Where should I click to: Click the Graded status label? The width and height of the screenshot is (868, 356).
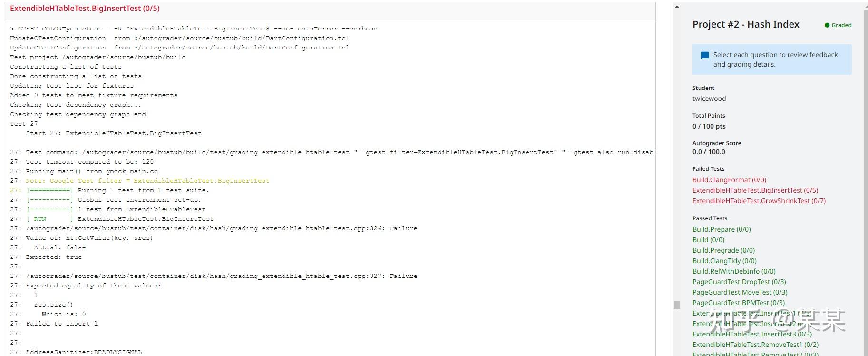click(x=841, y=25)
